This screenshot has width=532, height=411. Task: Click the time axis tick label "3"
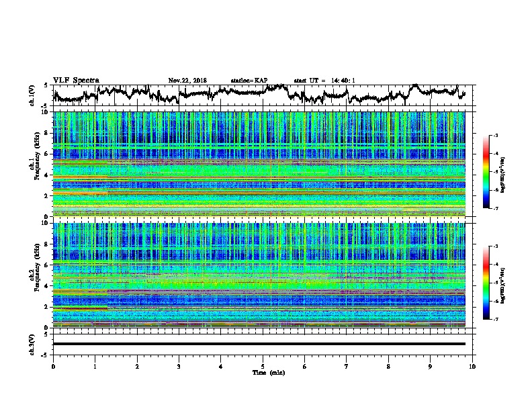[179, 367]
